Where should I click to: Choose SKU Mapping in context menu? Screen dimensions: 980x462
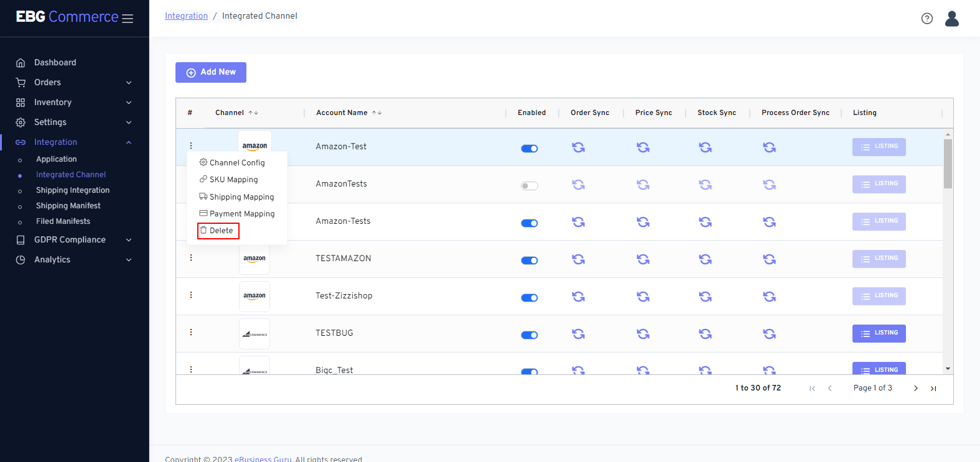pyautogui.click(x=233, y=180)
